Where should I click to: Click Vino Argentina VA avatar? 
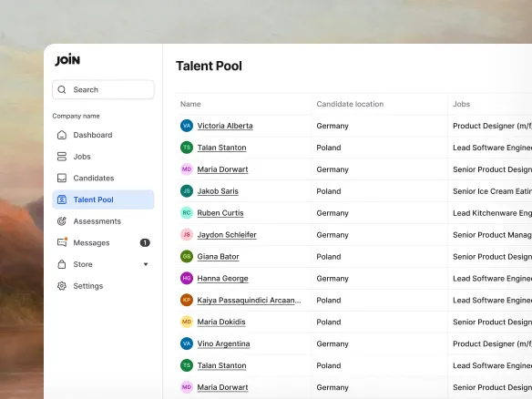187,343
